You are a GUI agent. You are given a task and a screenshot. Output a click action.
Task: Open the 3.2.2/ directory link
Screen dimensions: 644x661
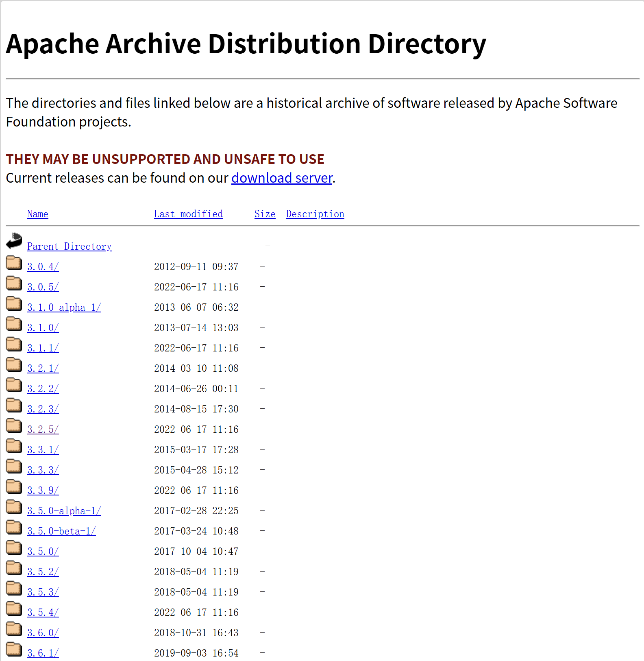click(x=43, y=389)
